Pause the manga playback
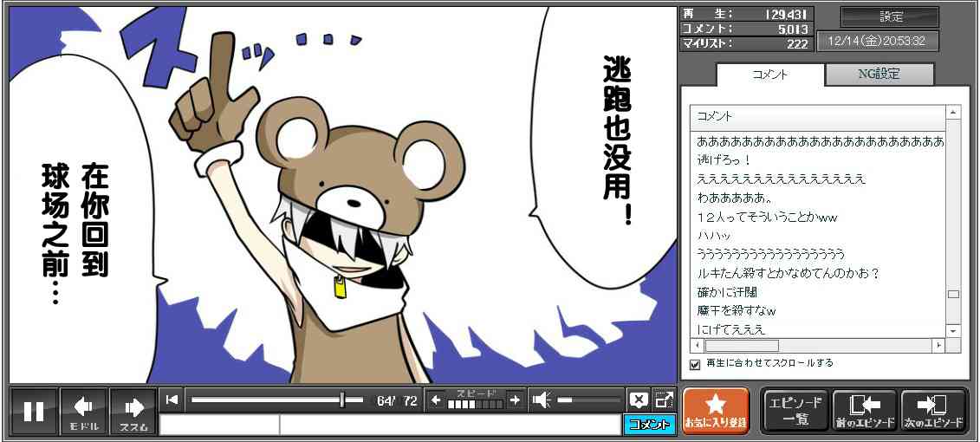The width and height of the screenshot is (980, 442). (x=34, y=411)
